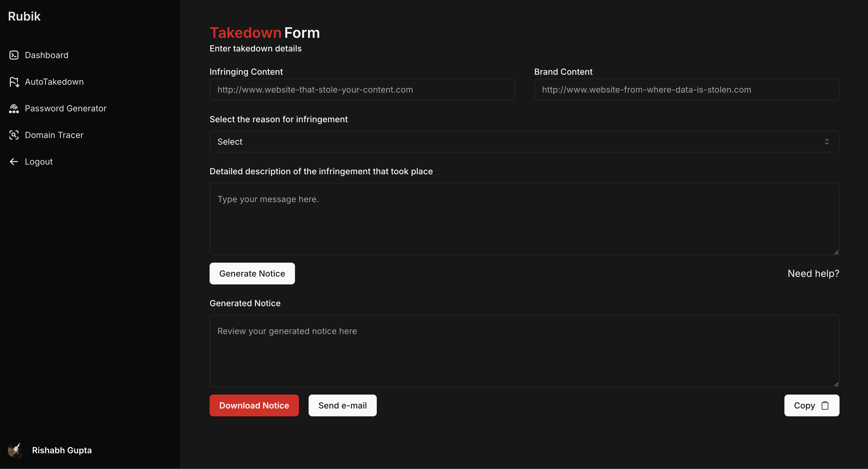Open the Need help? link

(x=813, y=274)
